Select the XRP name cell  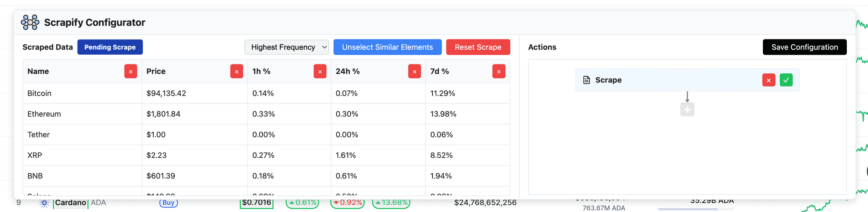coord(82,155)
